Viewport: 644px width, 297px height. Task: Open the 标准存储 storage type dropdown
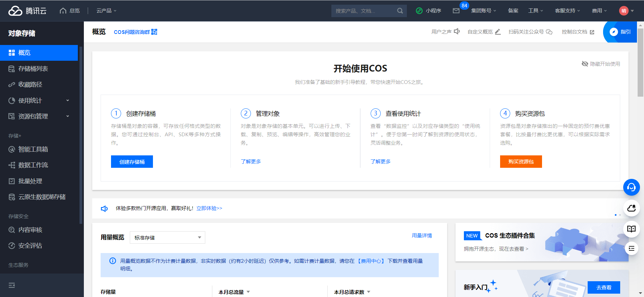(x=167, y=238)
